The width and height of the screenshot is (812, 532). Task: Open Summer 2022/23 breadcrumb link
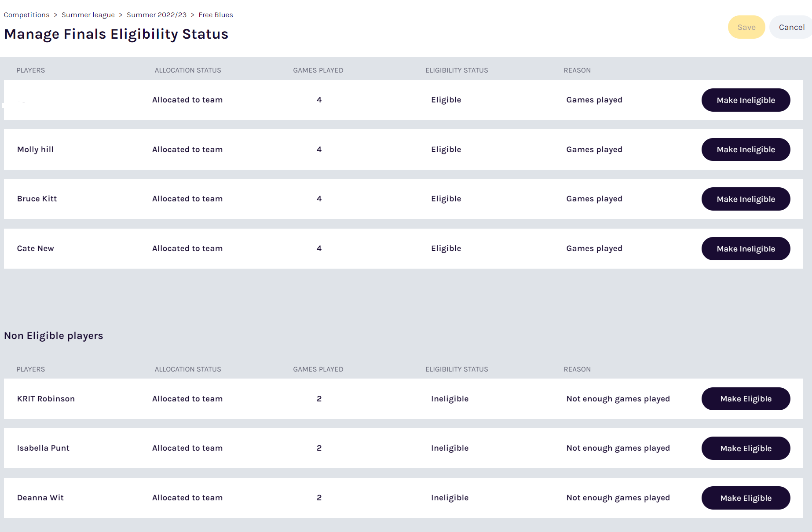click(157, 15)
